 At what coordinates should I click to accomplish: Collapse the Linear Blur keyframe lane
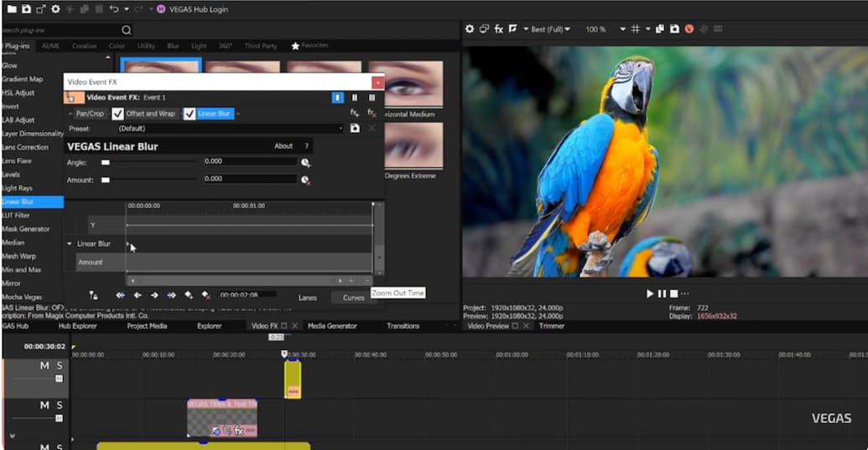click(70, 244)
